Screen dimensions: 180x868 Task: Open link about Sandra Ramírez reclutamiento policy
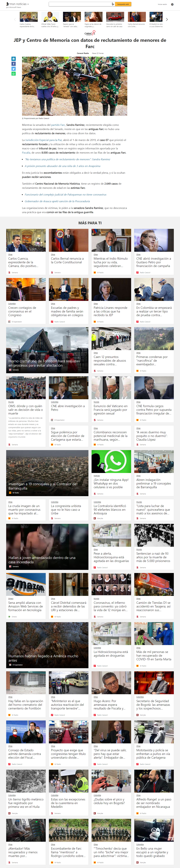click(x=68, y=159)
